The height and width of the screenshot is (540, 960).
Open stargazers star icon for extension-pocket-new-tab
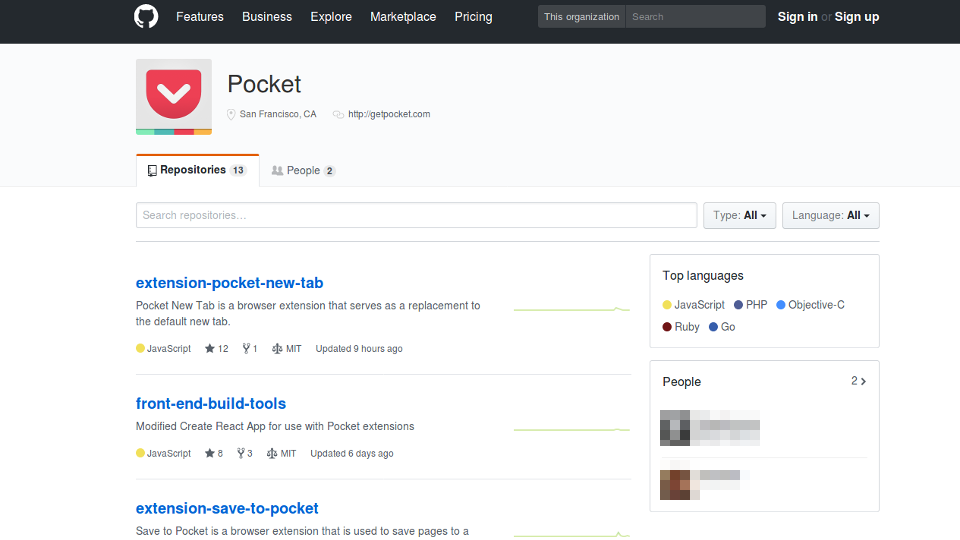(x=209, y=348)
